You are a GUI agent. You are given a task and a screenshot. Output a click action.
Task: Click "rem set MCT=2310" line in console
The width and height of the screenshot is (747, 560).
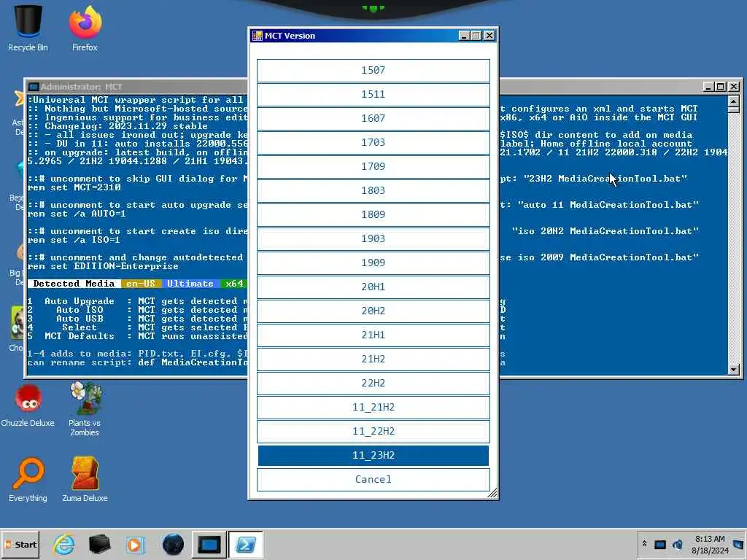tap(74, 187)
